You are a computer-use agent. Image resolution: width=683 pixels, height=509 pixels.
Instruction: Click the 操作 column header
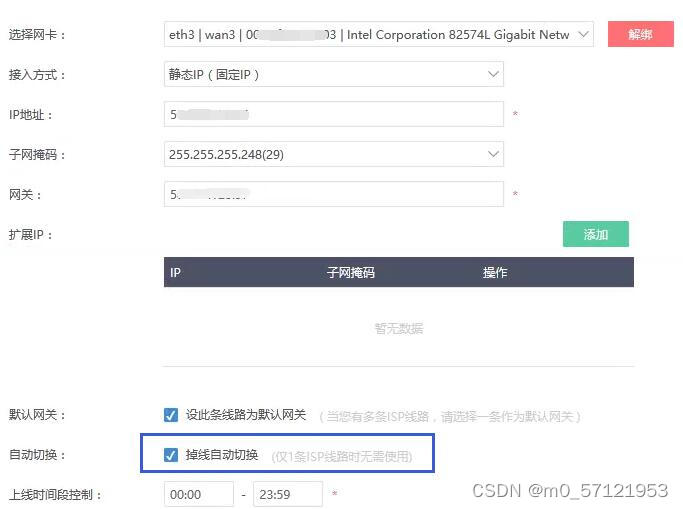pyautogui.click(x=495, y=273)
